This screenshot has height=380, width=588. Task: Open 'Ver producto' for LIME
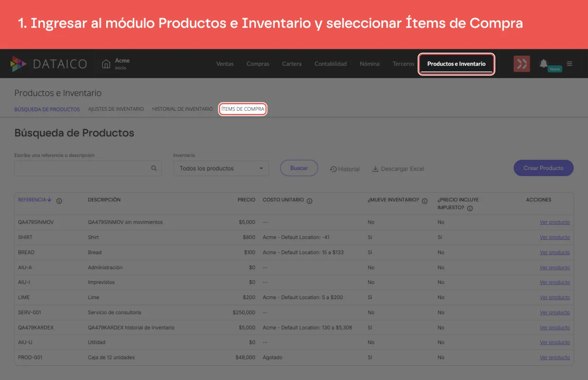click(x=555, y=298)
